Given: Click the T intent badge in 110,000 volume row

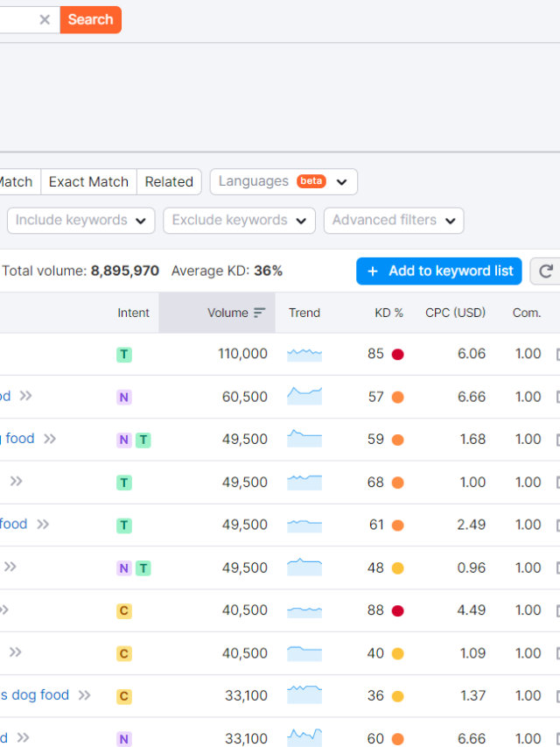Looking at the screenshot, I should 124,355.
